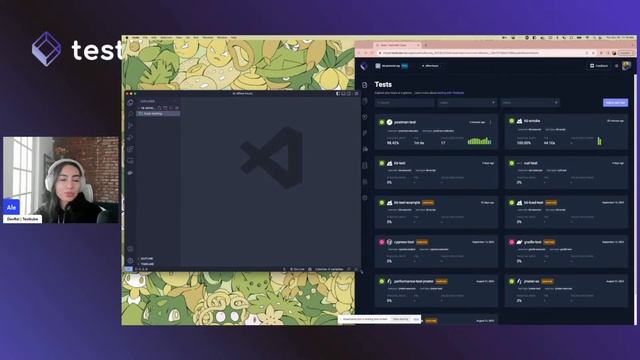Open the curl-test card
Image resolution: width=640 pixels, height=360 pixels.
[x=567, y=173]
